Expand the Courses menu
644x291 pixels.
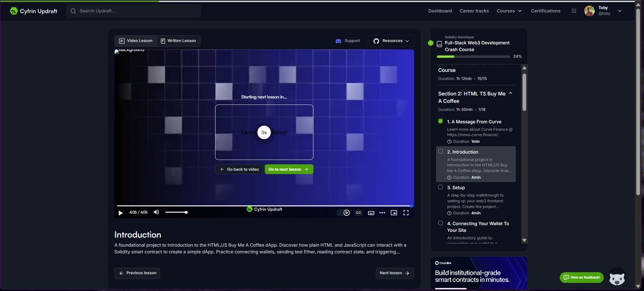point(509,11)
